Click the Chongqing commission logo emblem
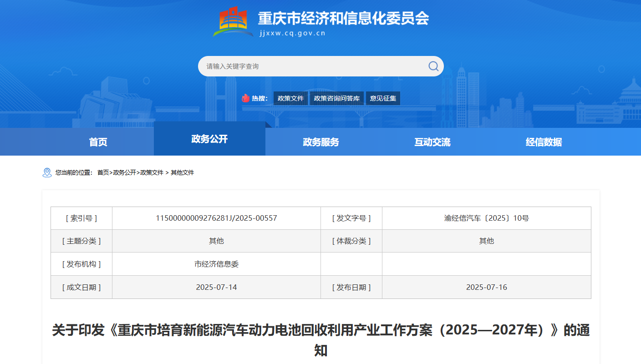Image resolution: width=641 pixels, height=364 pixels. coord(233,21)
